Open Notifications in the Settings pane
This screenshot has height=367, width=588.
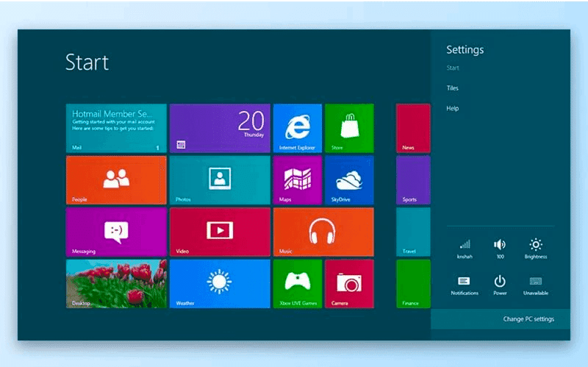[465, 285]
